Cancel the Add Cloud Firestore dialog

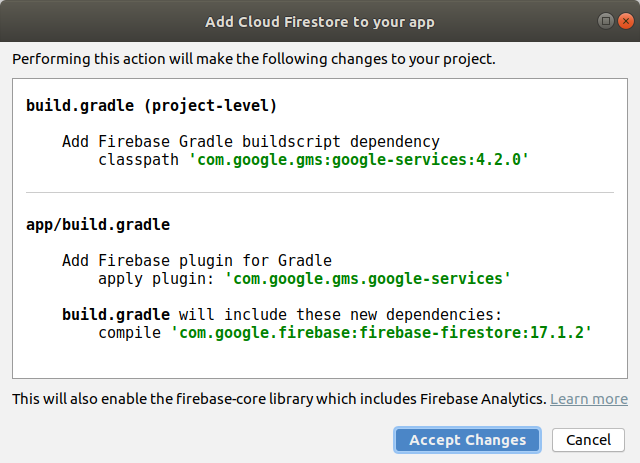coord(588,440)
